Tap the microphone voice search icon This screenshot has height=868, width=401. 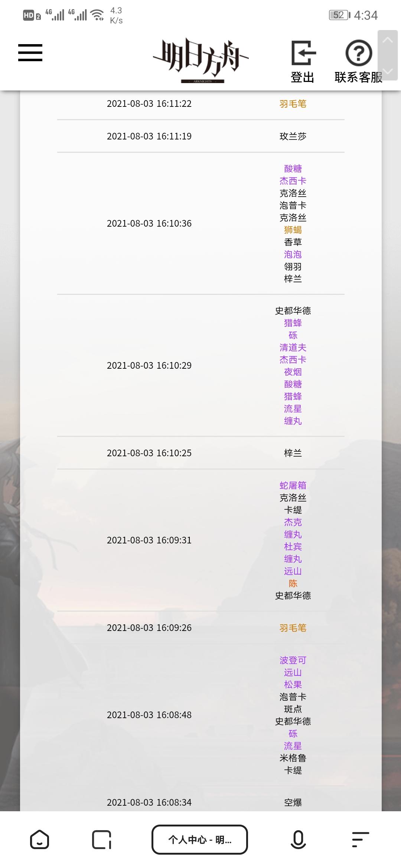(x=299, y=839)
